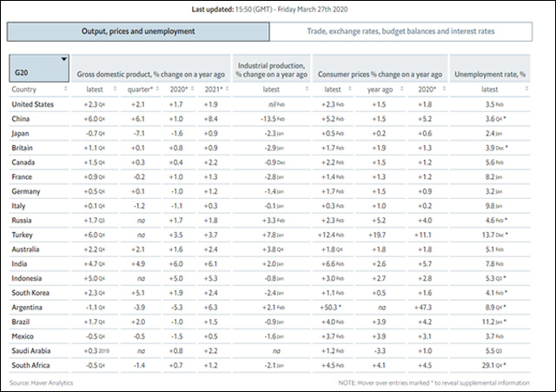Sort by Industrial production latest column
The image size is (556, 392).
270,89
